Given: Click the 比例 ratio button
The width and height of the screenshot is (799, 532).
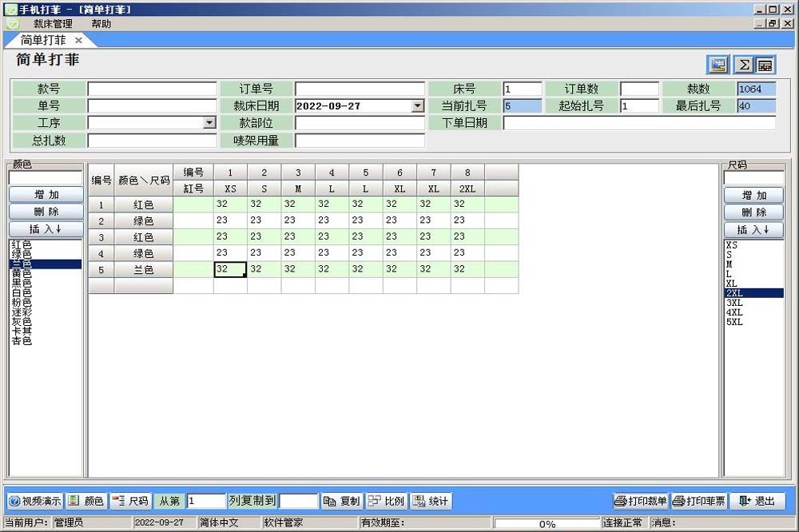Looking at the screenshot, I should tap(386, 501).
